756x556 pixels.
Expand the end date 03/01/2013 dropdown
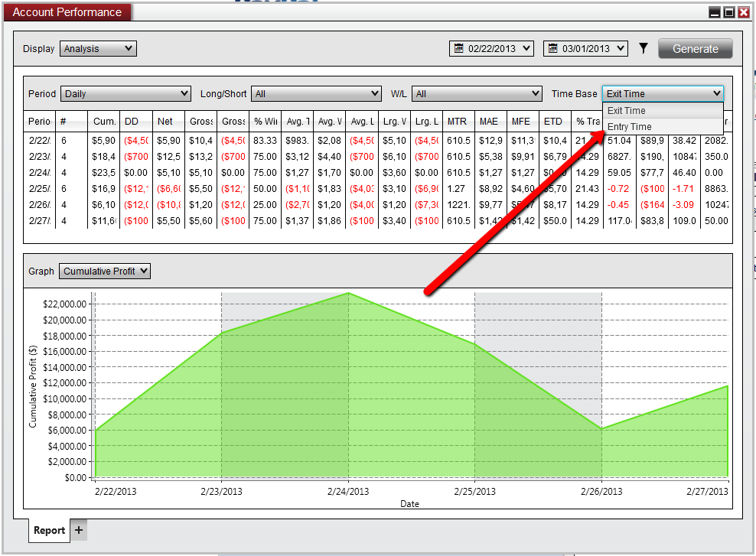pos(621,48)
